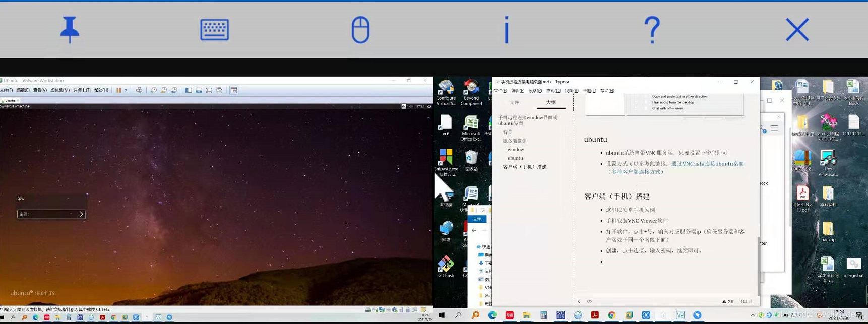Pause the Ubuntu VM in VMware toolbar
Viewport: 868px width, 324px height.
point(119,90)
